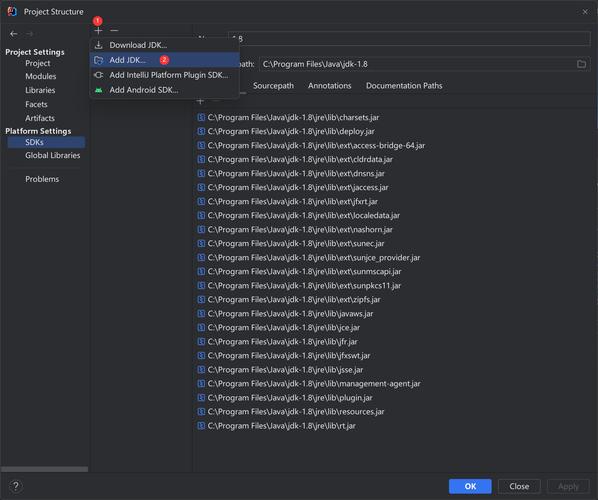Select Add IntelliJ Platform Plugin SDK...
The image size is (598, 500).
point(165,75)
